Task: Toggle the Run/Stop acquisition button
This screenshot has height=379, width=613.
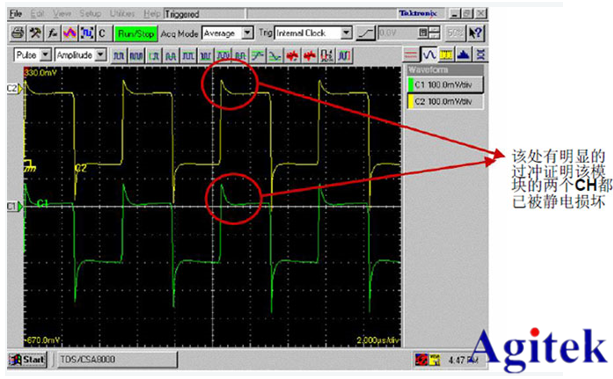Action: (136, 34)
